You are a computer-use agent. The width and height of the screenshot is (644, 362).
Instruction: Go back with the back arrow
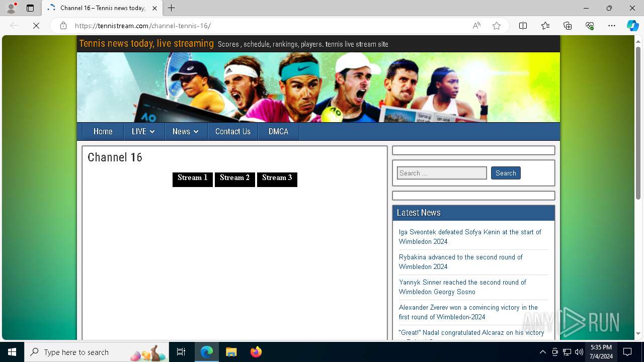click(14, 26)
